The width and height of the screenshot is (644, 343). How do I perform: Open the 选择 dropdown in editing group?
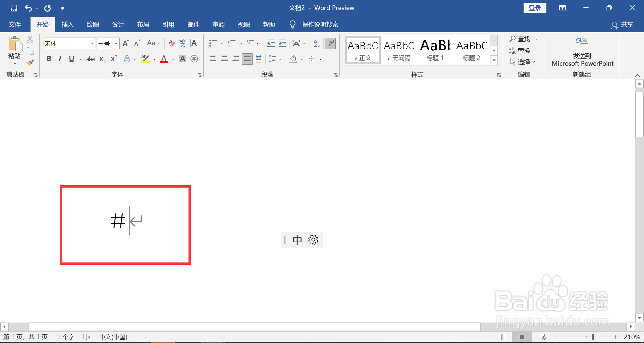[522, 62]
